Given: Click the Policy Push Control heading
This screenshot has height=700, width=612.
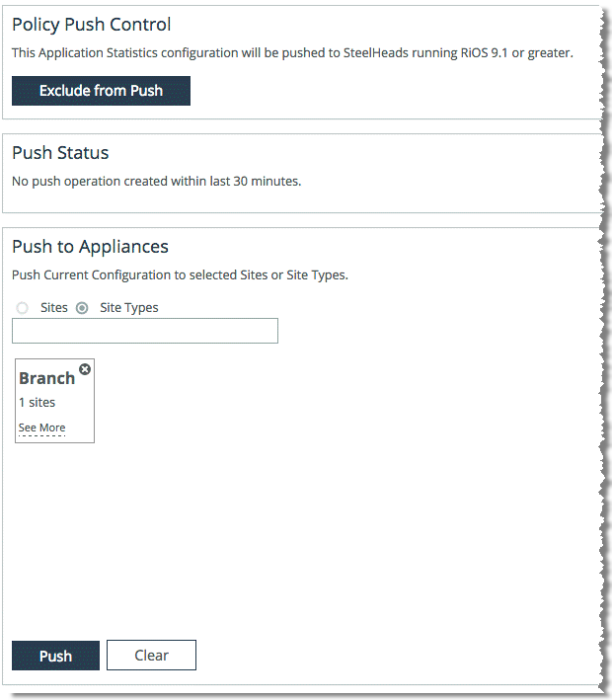Looking at the screenshot, I should 92,25.
